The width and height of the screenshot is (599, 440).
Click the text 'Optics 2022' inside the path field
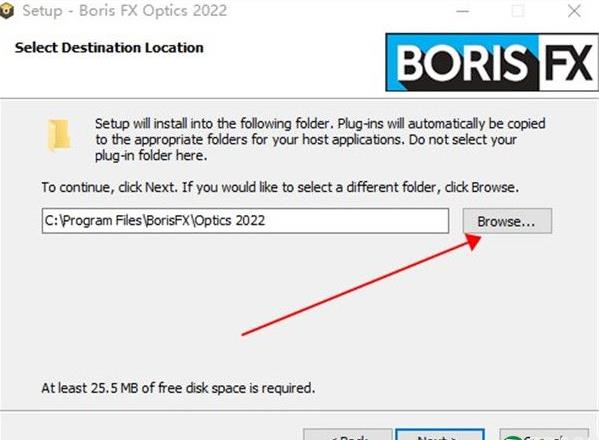tap(229, 221)
